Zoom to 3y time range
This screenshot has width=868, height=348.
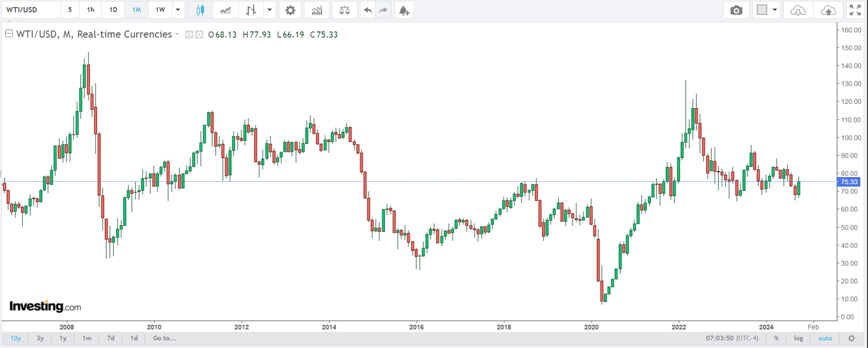coord(40,338)
